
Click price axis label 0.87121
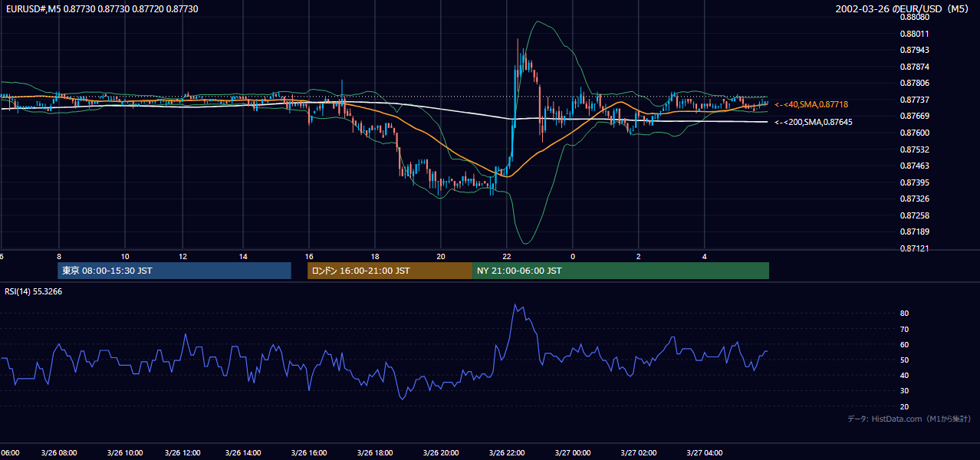pyautogui.click(x=915, y=248)
